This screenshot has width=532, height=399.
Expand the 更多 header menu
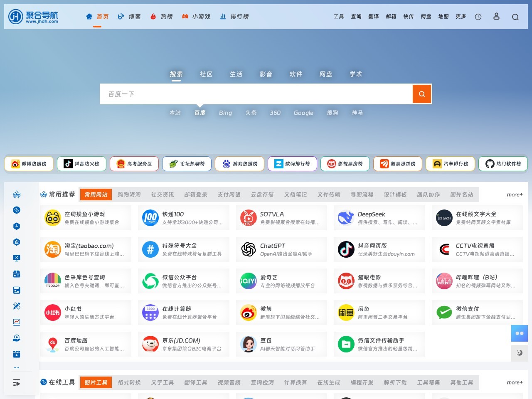(x=461, y=17)
